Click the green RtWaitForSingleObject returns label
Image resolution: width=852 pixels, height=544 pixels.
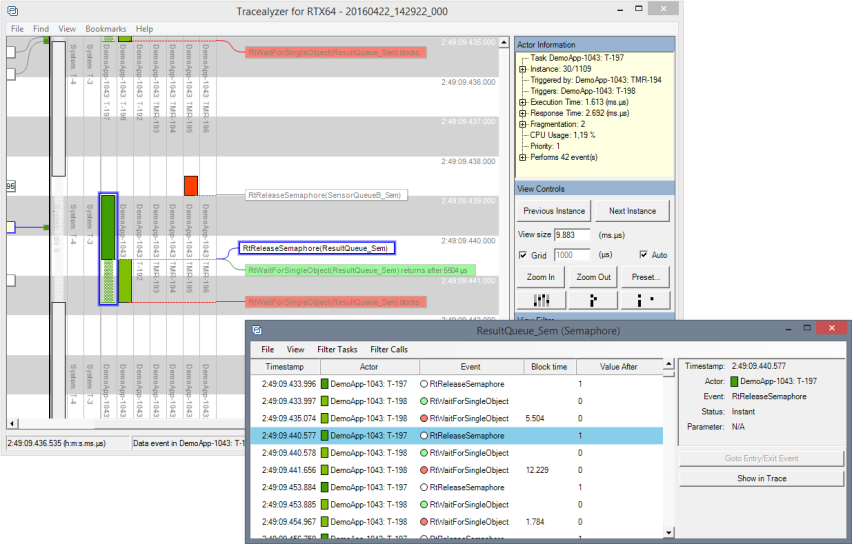point(360,270)
